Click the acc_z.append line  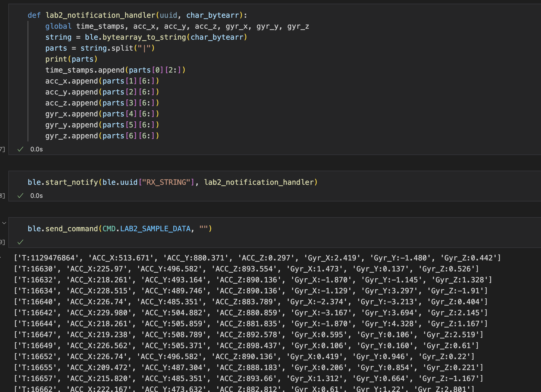(x=102, y=103)
